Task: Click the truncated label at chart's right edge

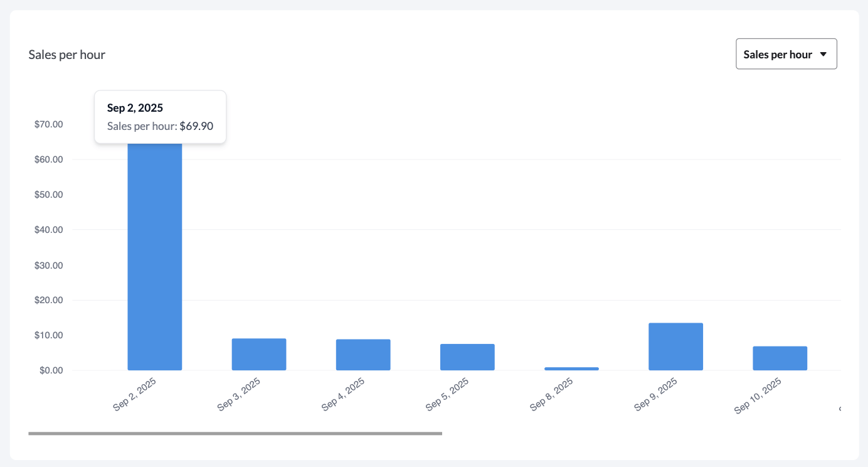Action: click(x=841, y=407)
